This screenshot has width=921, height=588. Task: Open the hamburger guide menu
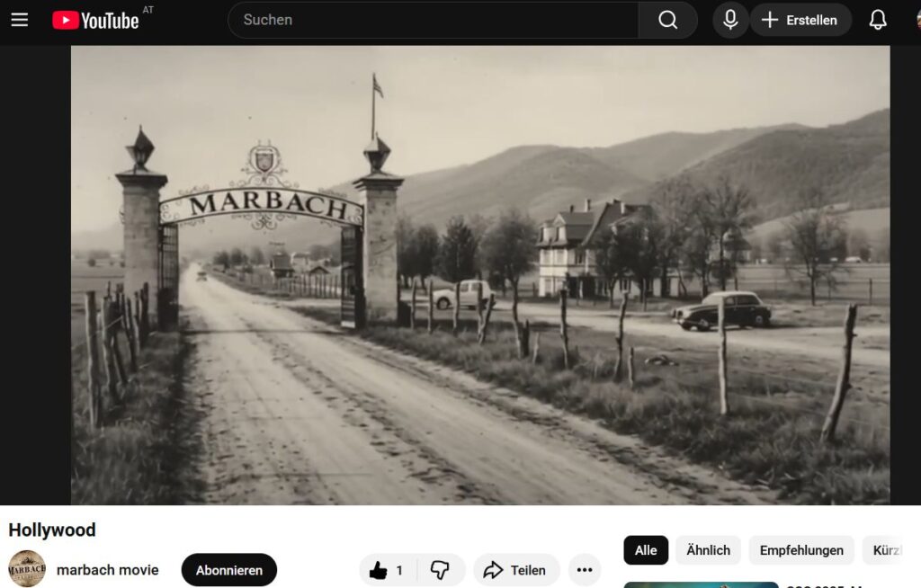tap(19, 20)
